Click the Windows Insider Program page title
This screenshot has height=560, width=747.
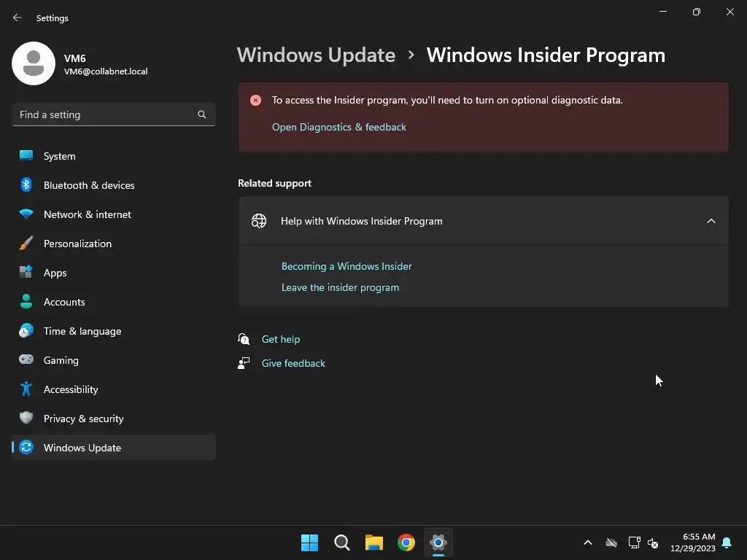click(546, 55)
